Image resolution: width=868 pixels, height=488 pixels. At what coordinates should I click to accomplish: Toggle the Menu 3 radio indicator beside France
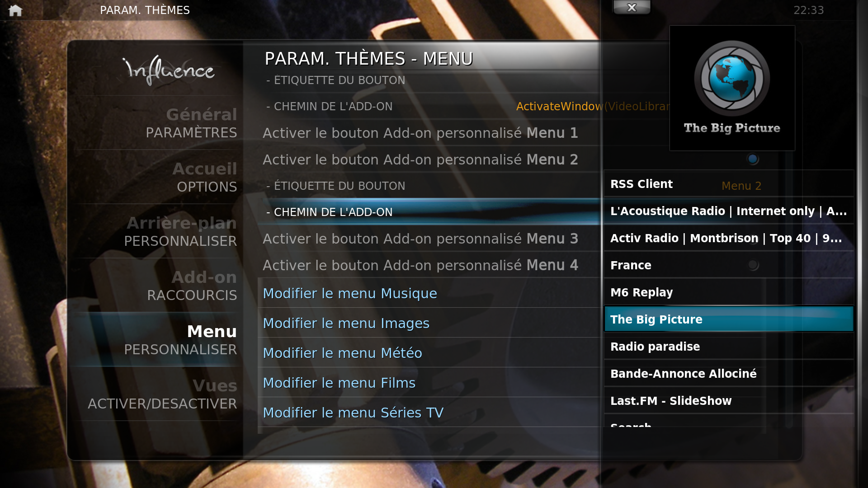point(753,265)
